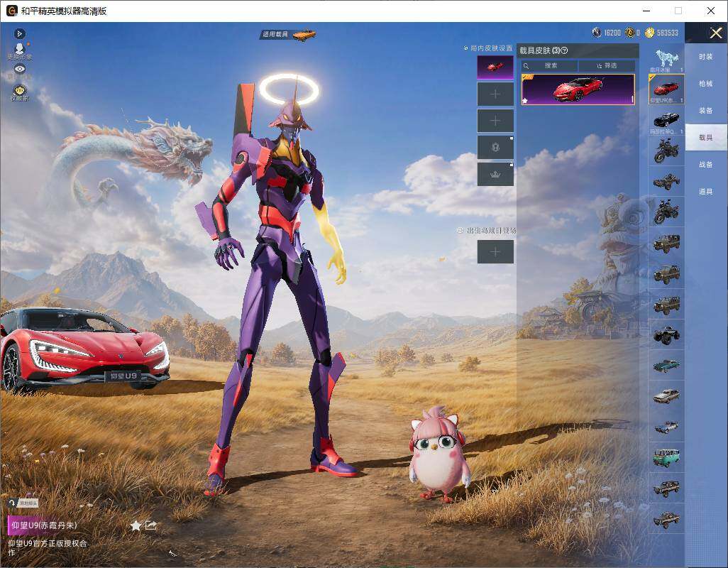
Task: Choose the red 仰望U9 sports car in list
Action: 666,89
